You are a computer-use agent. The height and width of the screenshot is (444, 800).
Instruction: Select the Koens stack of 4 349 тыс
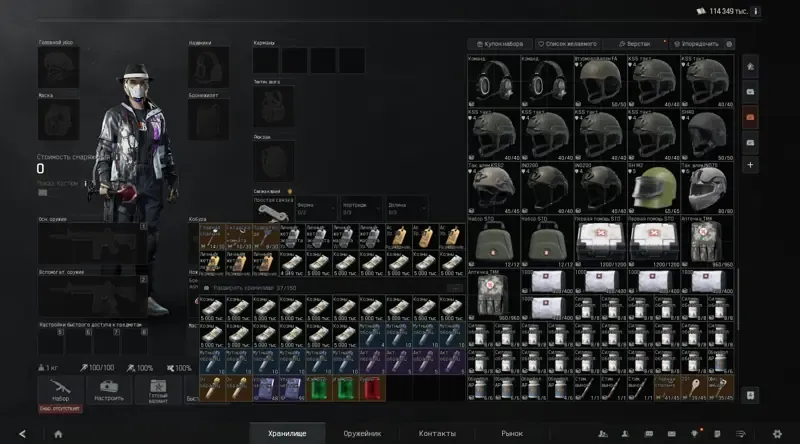(292, 263)
